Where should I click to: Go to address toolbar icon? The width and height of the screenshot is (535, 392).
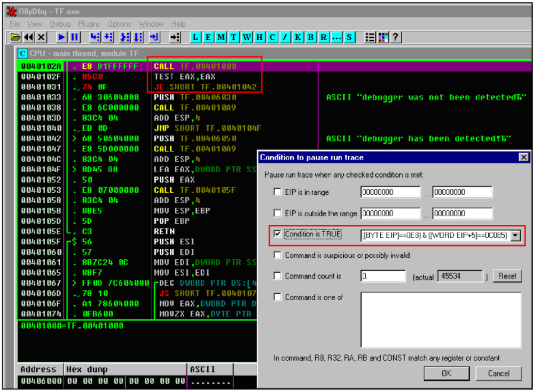click(175, 37)
